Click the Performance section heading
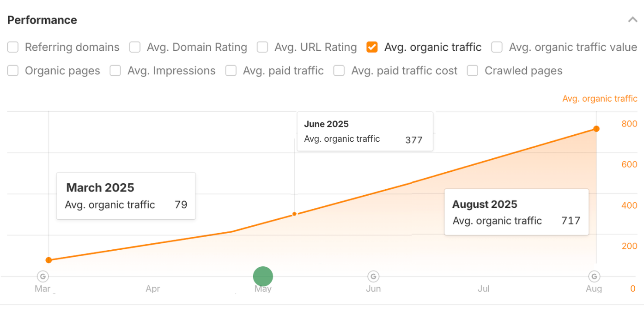The width and height of the screenshot is (644, 313). pos(42,20)
